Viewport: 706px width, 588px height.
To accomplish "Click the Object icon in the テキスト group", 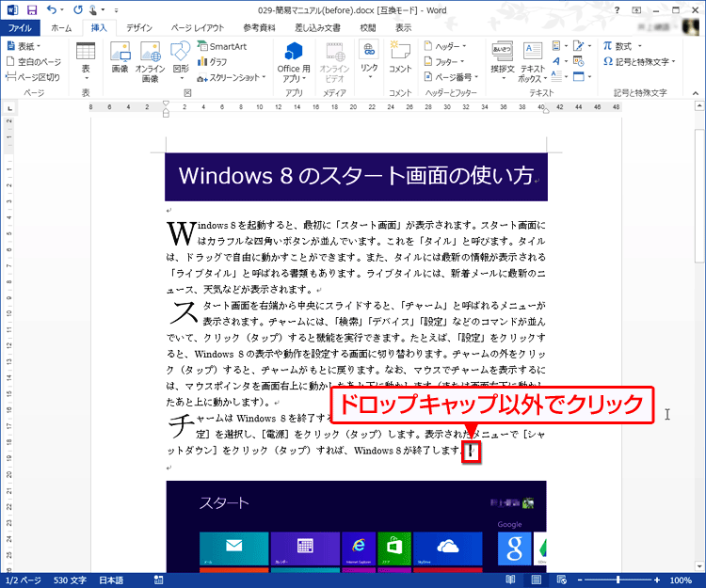I will [x=579, y=76].
